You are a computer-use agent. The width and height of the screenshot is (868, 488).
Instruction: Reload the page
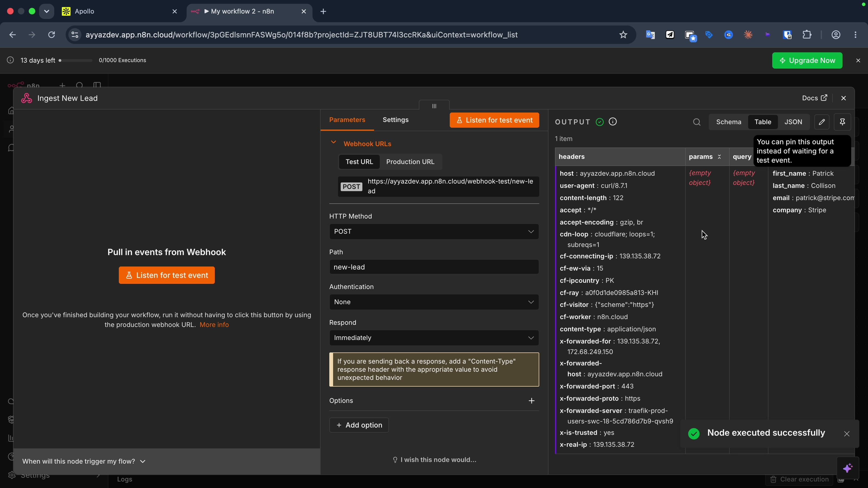pos(51,35)
